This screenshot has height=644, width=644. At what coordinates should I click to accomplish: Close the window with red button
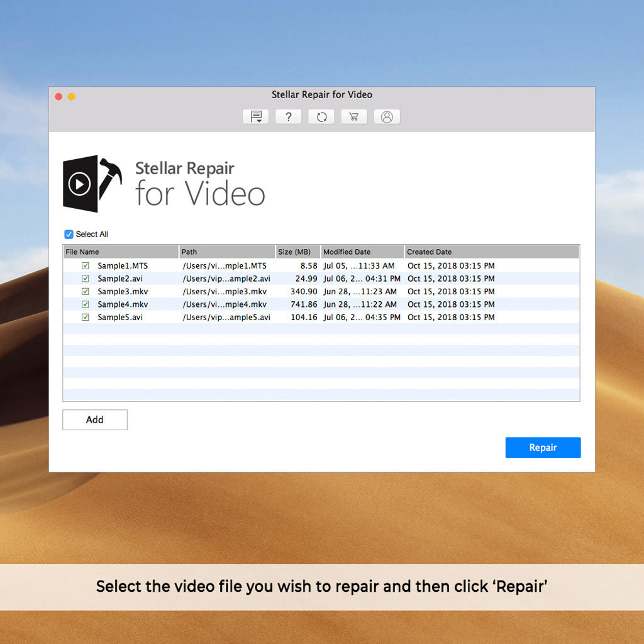pyautogui.click(x=58, y=96)
